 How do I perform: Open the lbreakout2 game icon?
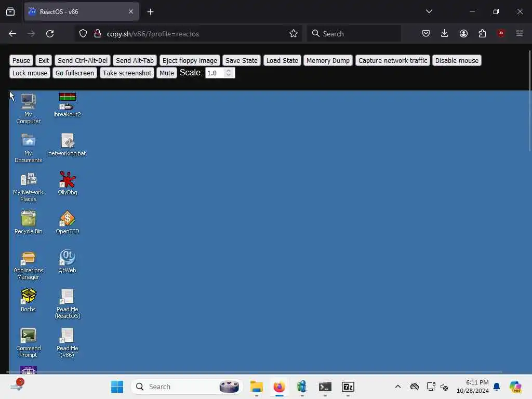coord(67,105)
